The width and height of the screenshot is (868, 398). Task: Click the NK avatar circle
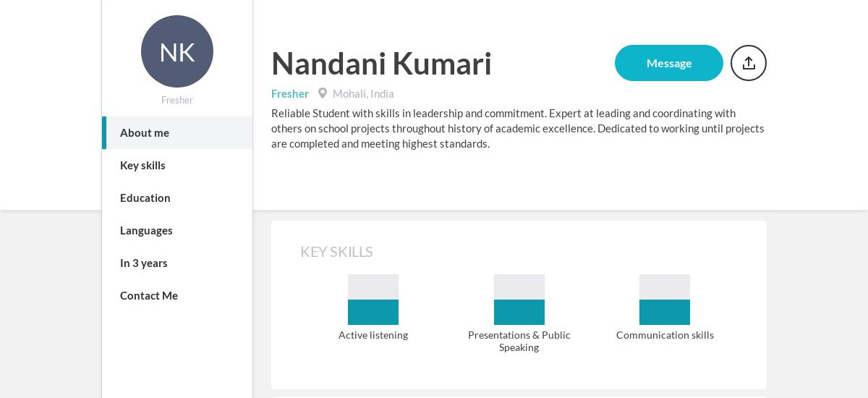click(177, 51)
